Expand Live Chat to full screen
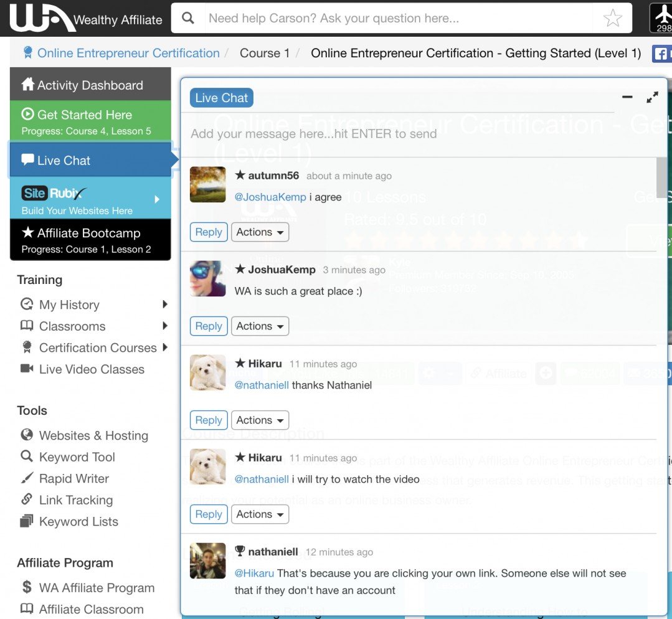This screenshot has height=619, width=672. point(652,97)
